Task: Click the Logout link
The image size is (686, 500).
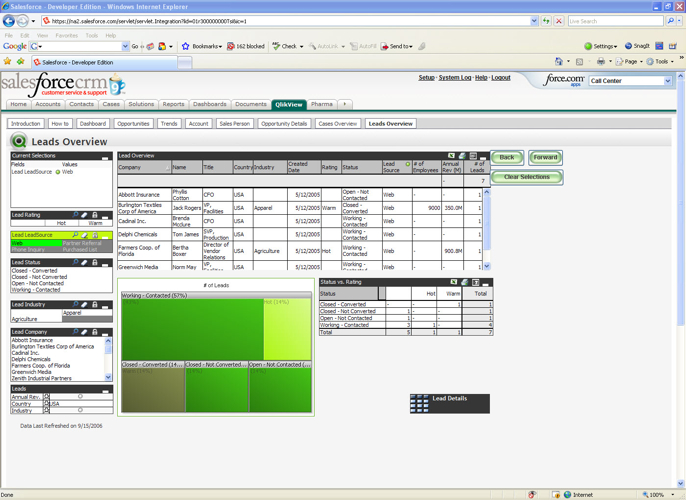Action: coord(500,78)
